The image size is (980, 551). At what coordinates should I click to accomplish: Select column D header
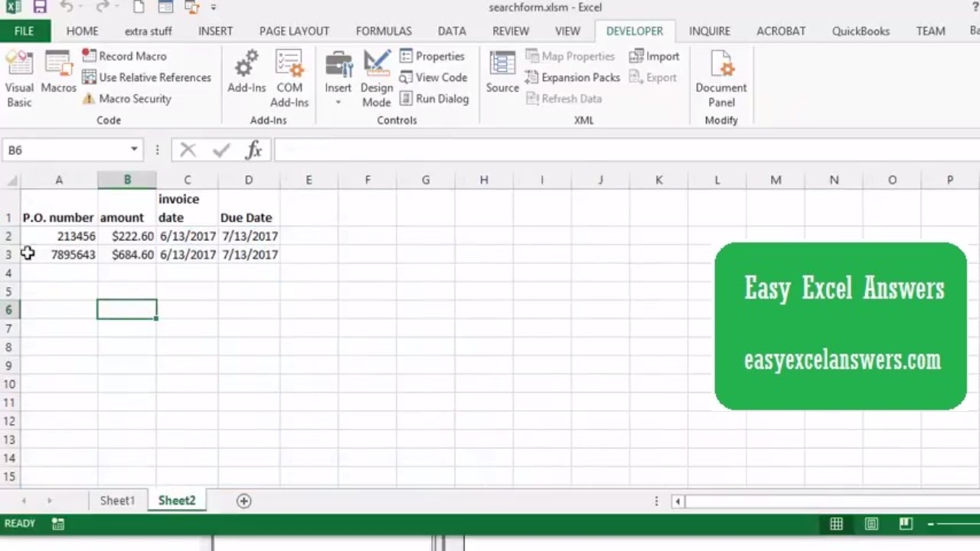(249, 181)
